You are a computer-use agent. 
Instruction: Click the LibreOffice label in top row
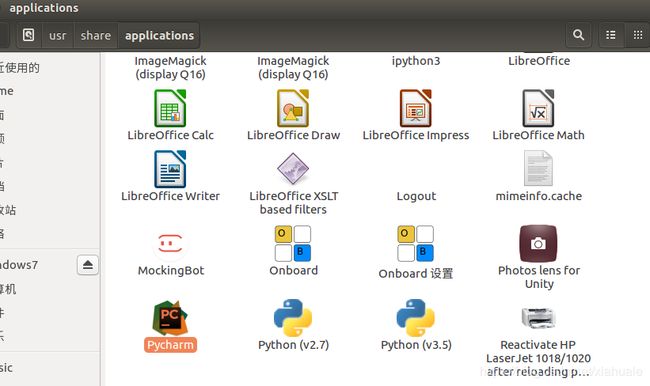click(x=539, y=61)
